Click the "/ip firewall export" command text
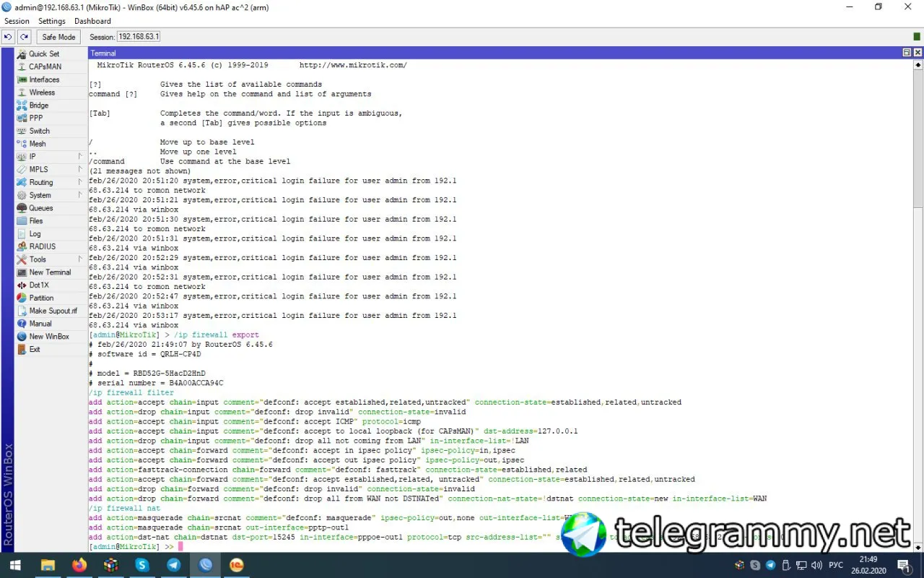The height and width of the screenshot is (578, 924). [x=217, y=335]
